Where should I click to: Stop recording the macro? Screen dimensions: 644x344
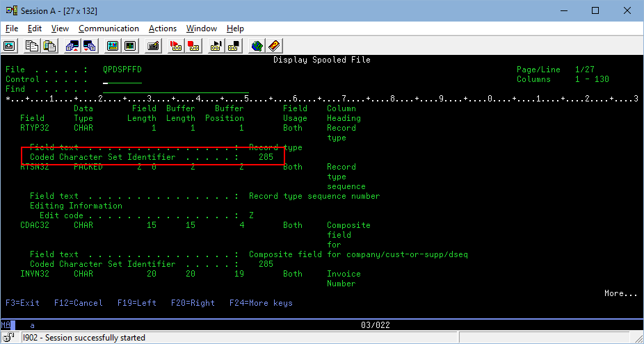coord(193,46)
